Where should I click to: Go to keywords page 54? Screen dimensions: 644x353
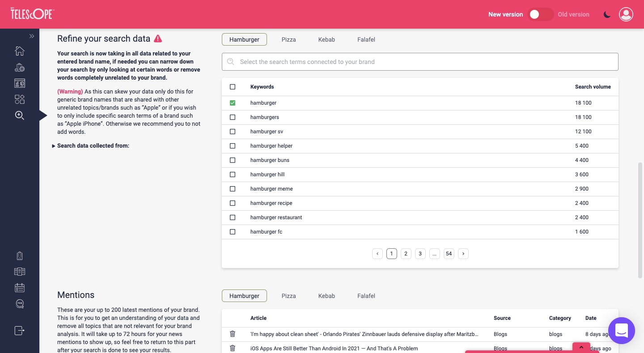click(x=449, y=254)
